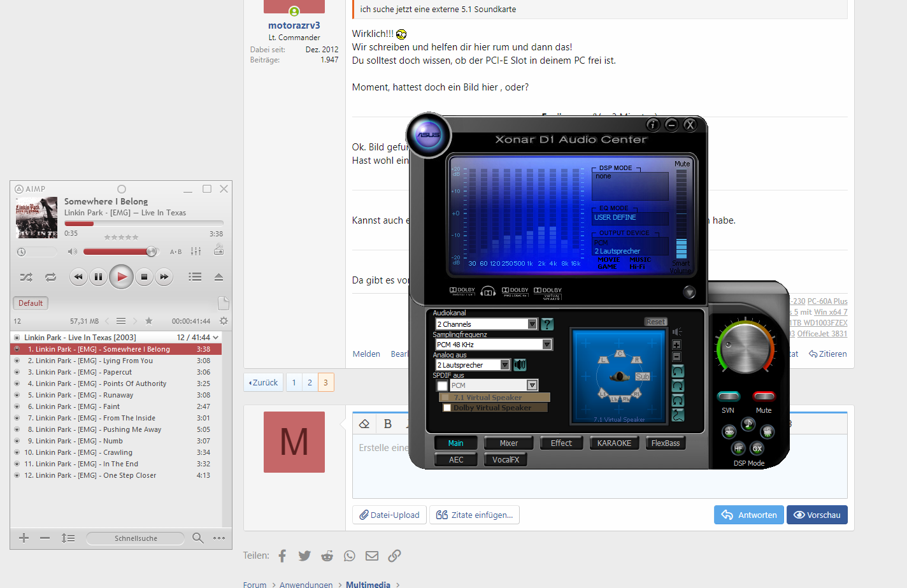This screenshot has height=588, width=907.
Task: Open playlist menu hamburger icon in AIMP
Action: point(121,321)
